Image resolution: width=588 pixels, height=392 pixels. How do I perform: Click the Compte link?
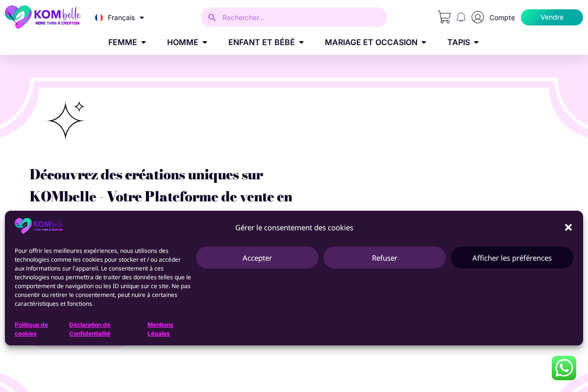[502, 18]
